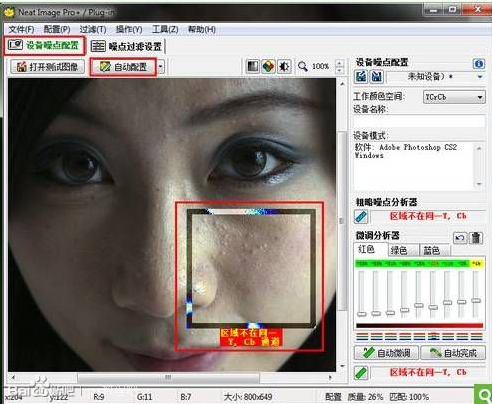Click the green search icon in the corner

tap(483, 395)
